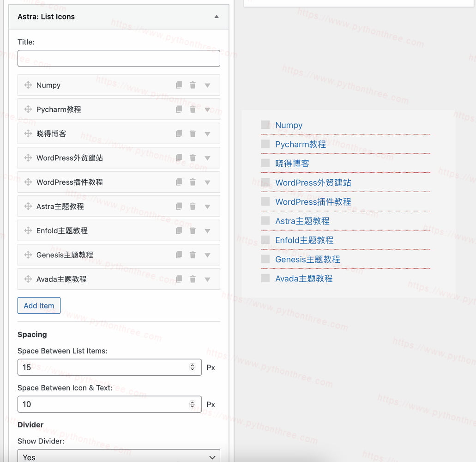Open the 晓得博客 preview link

292,164
